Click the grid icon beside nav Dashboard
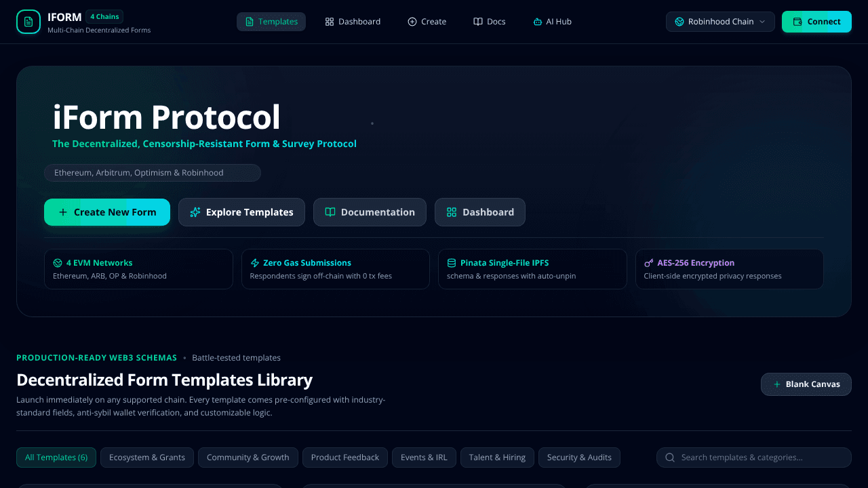The image size is (868, 488). (330, 22)
